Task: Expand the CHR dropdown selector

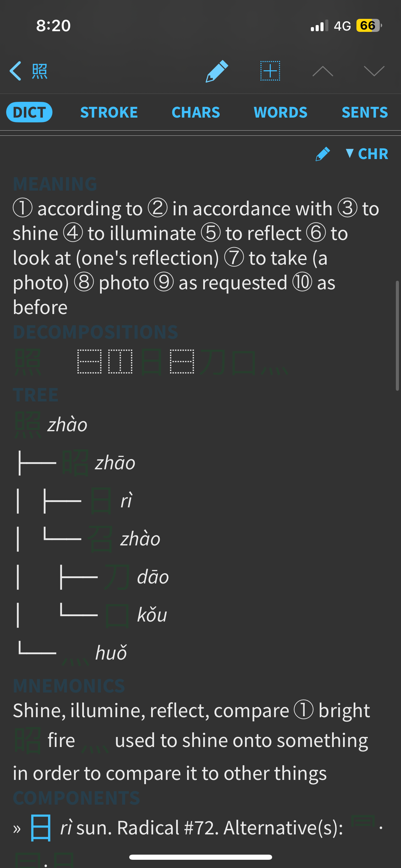Action: tap(367, 154)
